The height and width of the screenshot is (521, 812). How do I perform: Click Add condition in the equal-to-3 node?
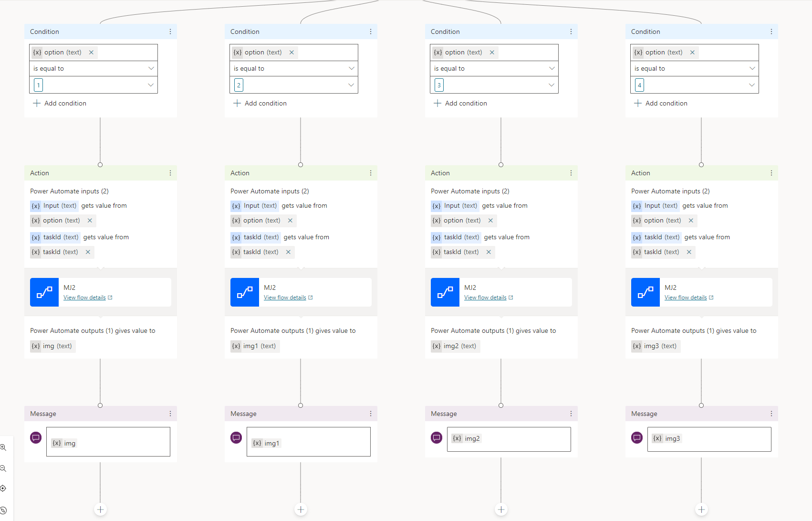pos(460,103)
